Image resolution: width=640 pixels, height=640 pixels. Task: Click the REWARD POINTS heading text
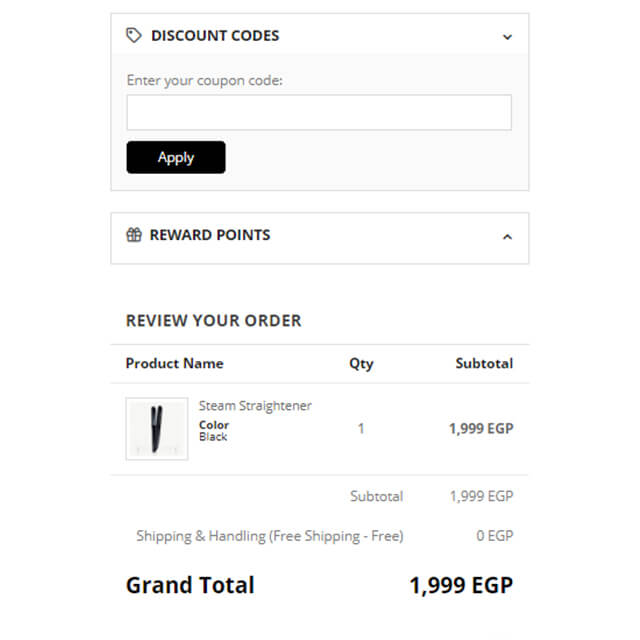click(210, 235)
